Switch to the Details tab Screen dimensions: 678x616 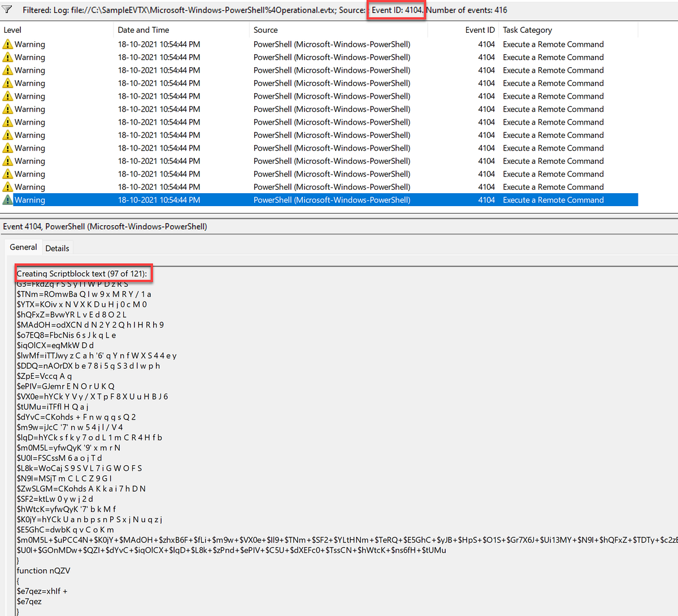tap(57, 247)
